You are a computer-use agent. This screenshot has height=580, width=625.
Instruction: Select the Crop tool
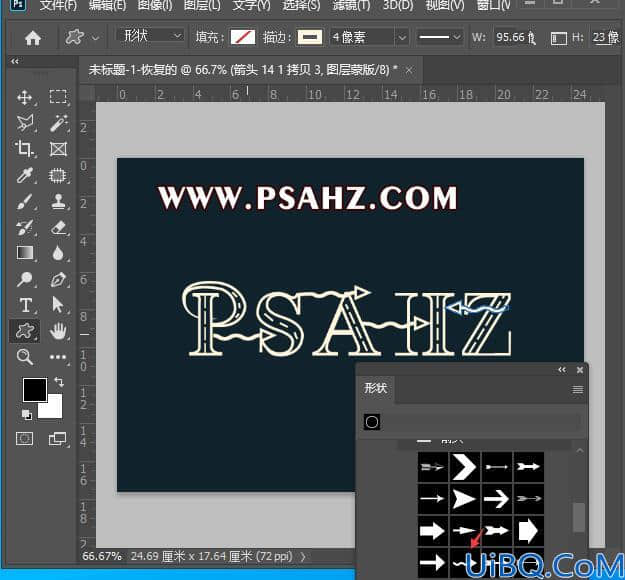25,149
